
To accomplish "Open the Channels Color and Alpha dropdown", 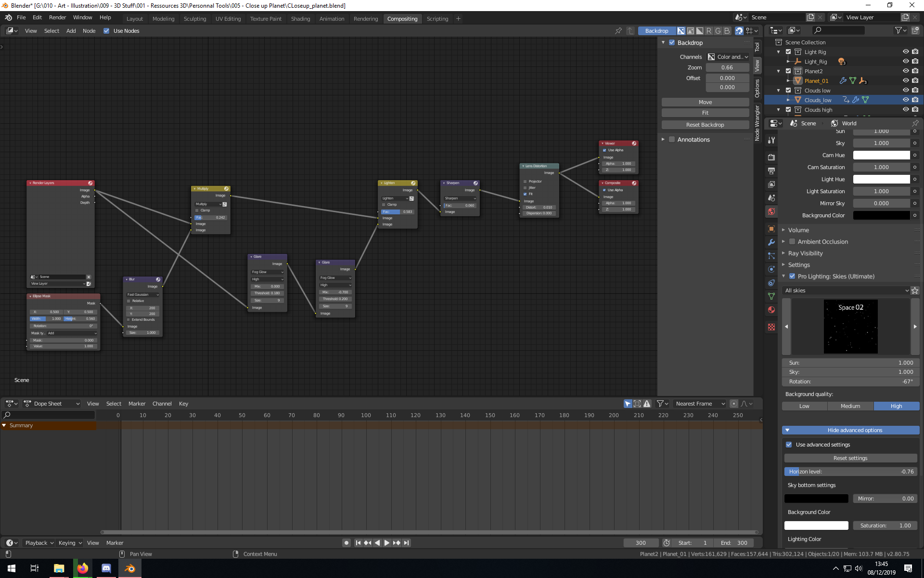I will 728,57.
